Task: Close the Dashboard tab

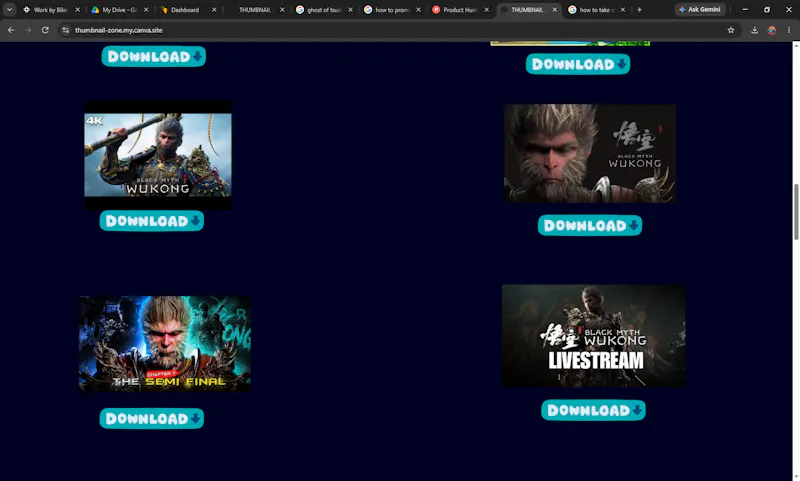Action: tap(214, 10)
